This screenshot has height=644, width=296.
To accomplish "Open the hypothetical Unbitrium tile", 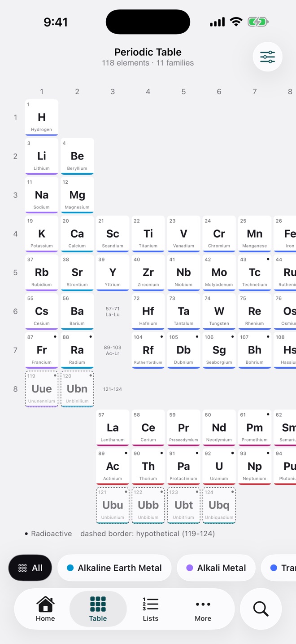I will pyautogui.click(x=183, y=505).
